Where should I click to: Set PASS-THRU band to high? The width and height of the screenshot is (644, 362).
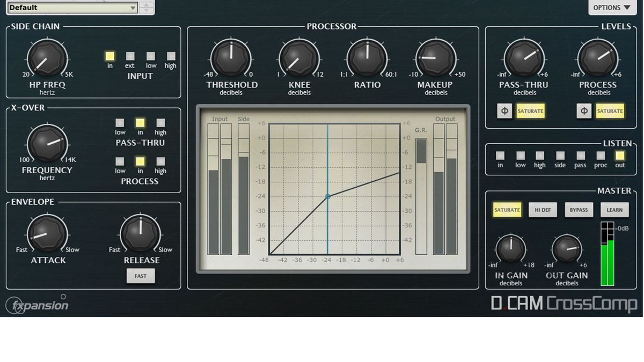tap(160, 123)
